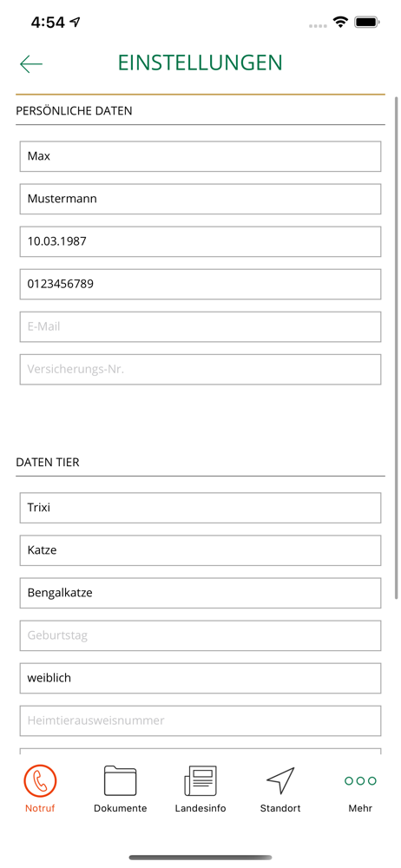Viewport: 401px width, 868px height.
Task: Open the Notruf phone icon
Action: click(40, 780)
